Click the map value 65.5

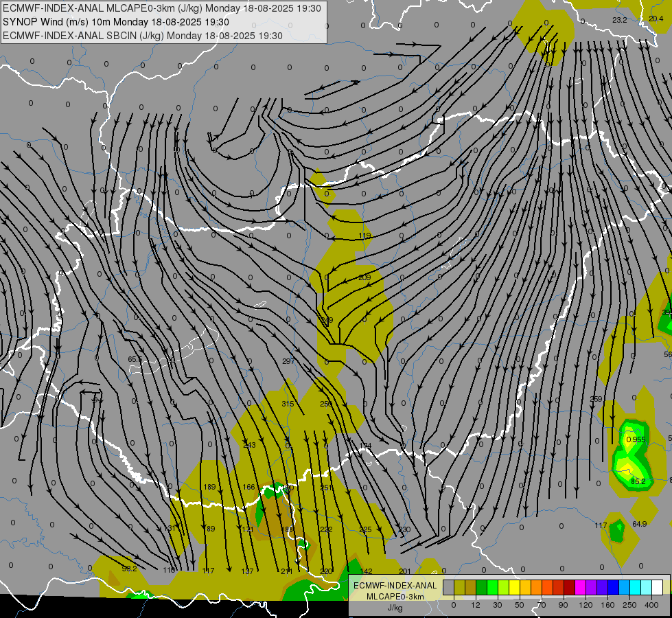pyautogui.click(x=135, y=359)
